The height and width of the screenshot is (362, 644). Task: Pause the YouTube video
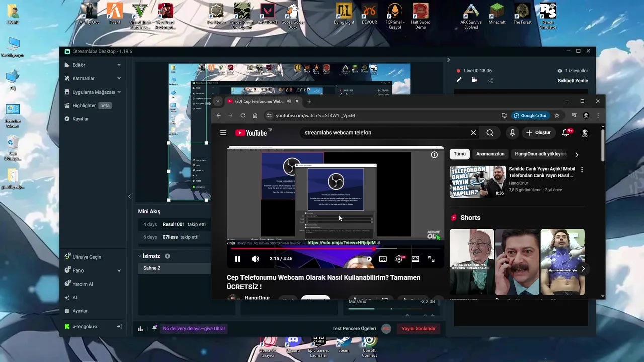(x=237, y=259)
